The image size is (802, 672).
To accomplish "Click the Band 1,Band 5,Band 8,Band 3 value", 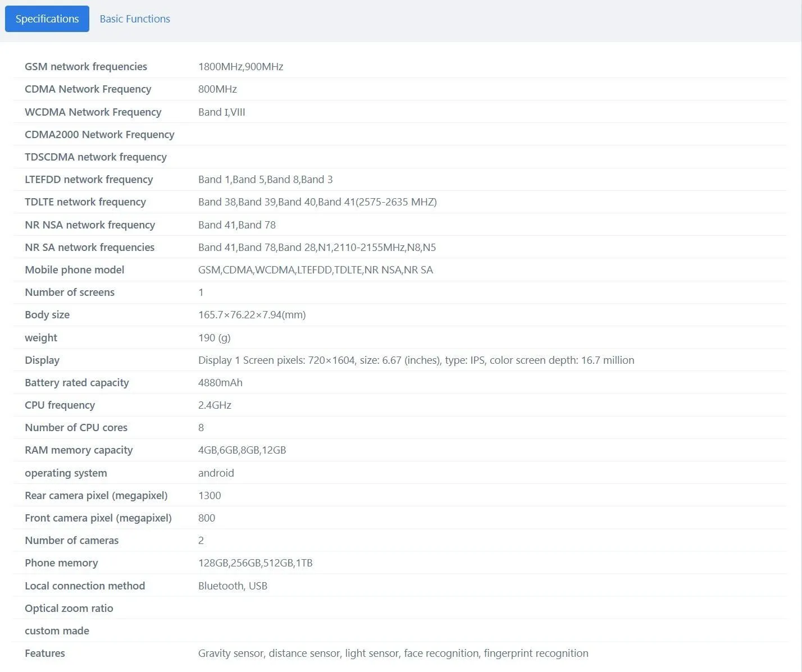I will 265,179.
